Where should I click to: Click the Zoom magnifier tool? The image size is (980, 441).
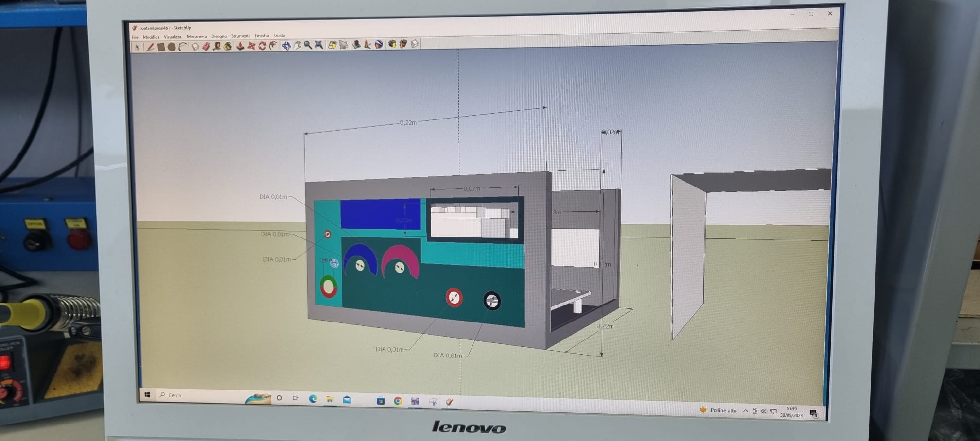pos(308,45)
